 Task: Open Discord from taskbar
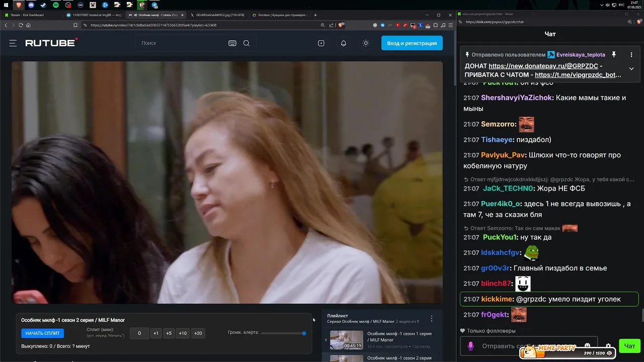pos(31,5)
